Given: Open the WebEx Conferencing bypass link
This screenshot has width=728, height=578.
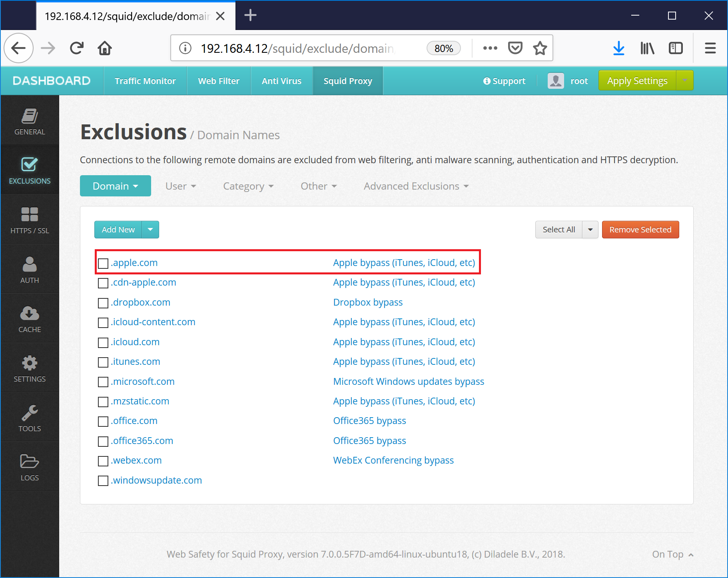Looking at the screenshot, I should click(393, 460).
